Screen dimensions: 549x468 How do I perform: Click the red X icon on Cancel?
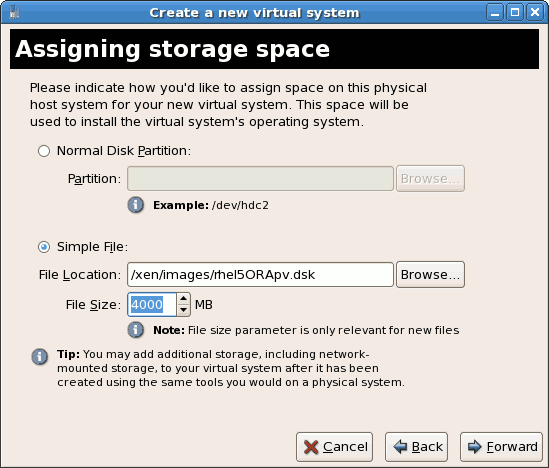(311, 447)
